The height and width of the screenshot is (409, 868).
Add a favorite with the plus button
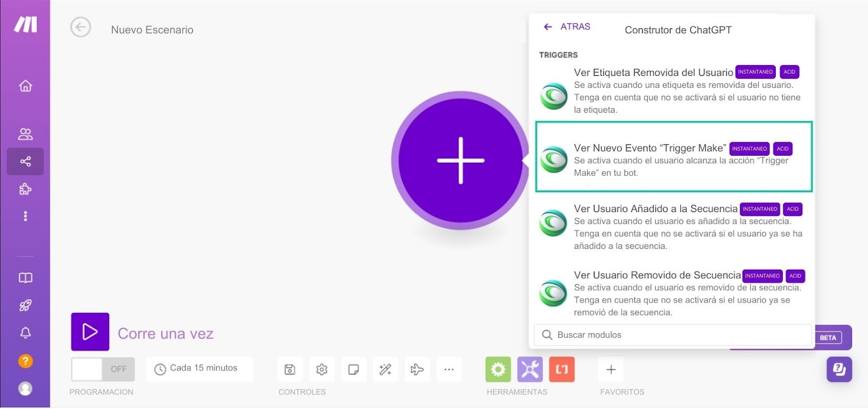pyautogui.click(x=611, y=369)
